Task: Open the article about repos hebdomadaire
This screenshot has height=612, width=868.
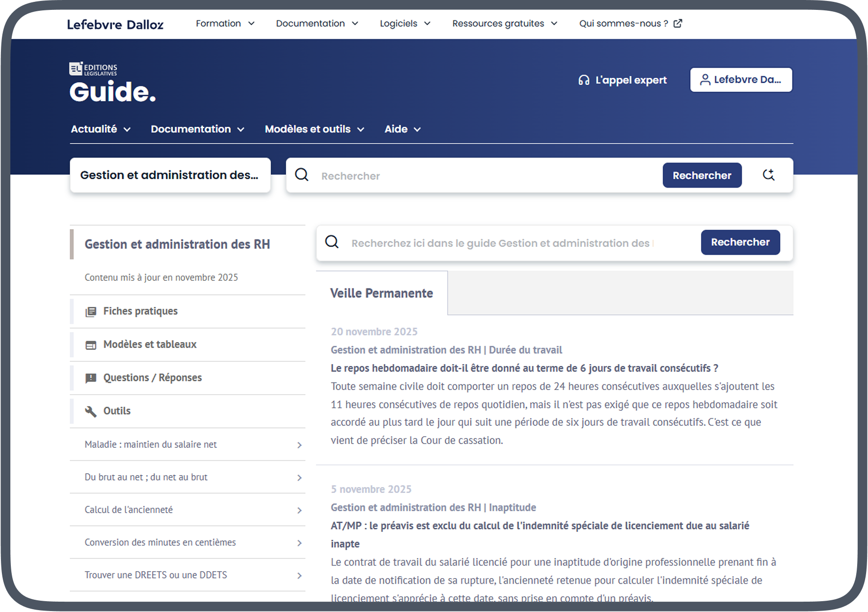Action: 523,368
